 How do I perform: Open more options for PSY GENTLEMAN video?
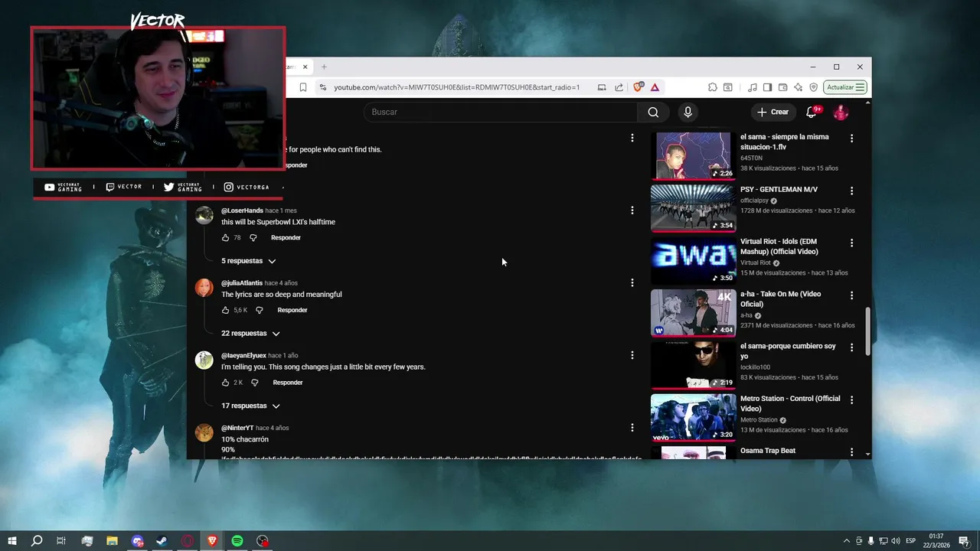(851, 191)
